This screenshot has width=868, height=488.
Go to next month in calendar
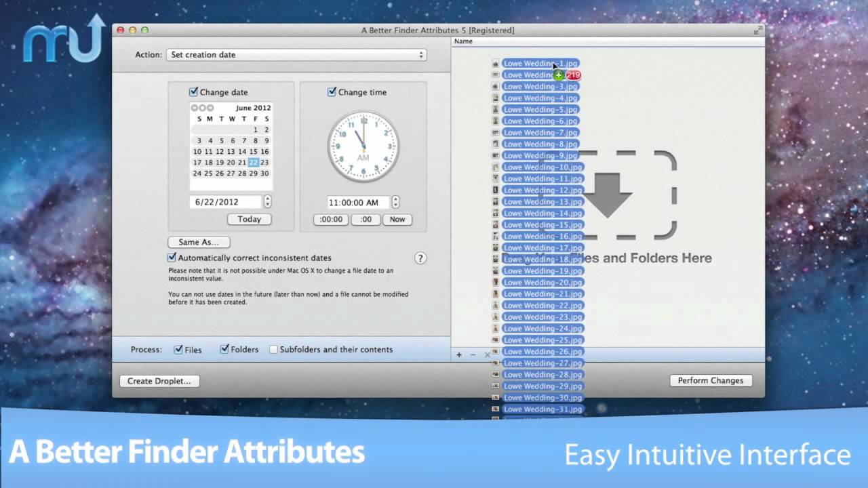click(210, 108)
